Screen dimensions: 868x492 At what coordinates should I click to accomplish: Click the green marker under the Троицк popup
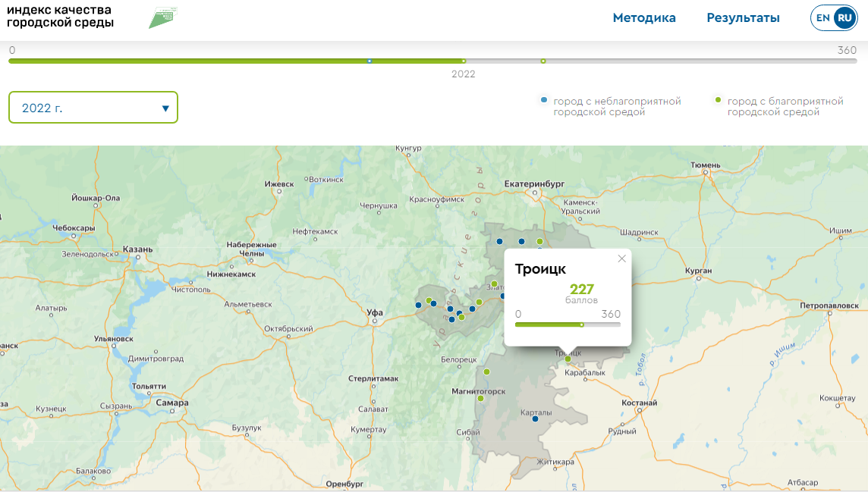[x=568, y=359]
